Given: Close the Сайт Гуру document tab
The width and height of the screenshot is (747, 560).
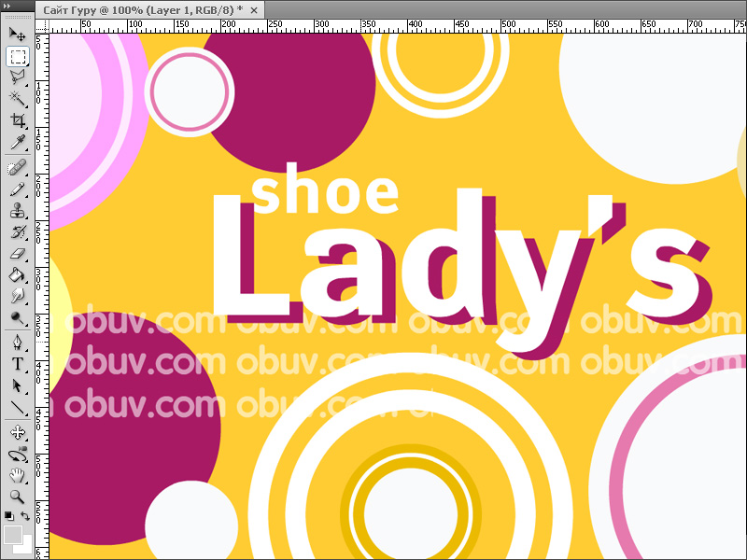Looking at the screenshot, I should pyautogui.click(x=254, y=10).
